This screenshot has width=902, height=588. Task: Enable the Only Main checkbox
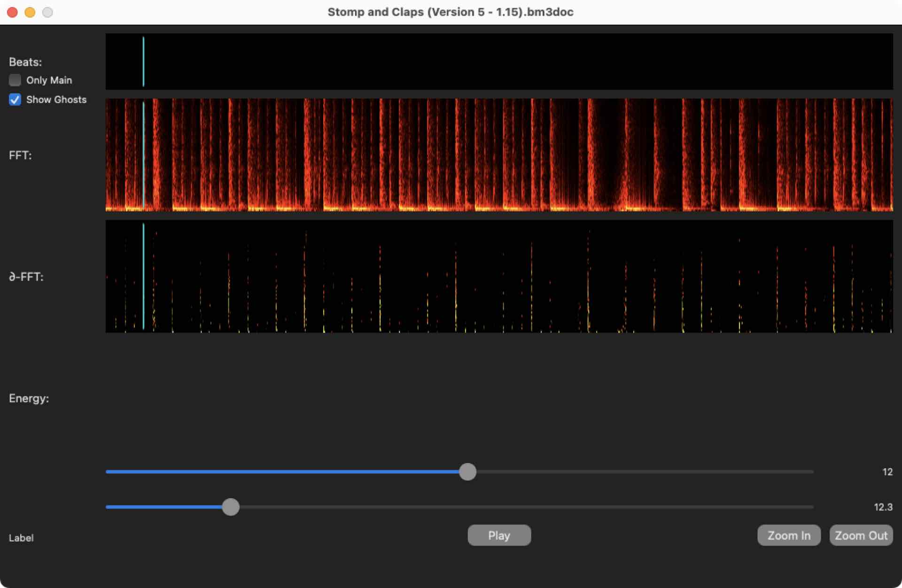[15, 80]
